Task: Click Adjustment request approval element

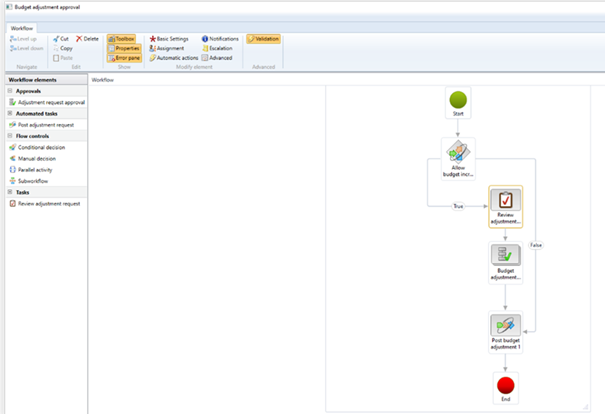Action: click(x=52, y=102)
